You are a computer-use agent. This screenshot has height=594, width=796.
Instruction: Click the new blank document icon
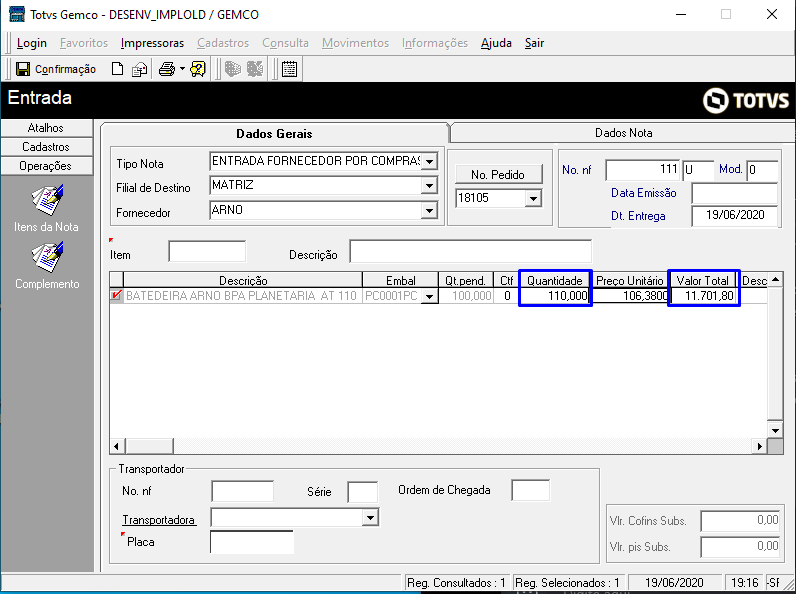[x=117, y=69]
